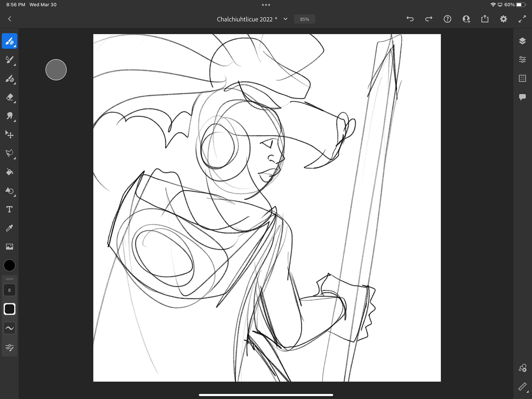Open the appearance/effects icon at bottom right
The image size is (532, 399).
coord(522,368)
